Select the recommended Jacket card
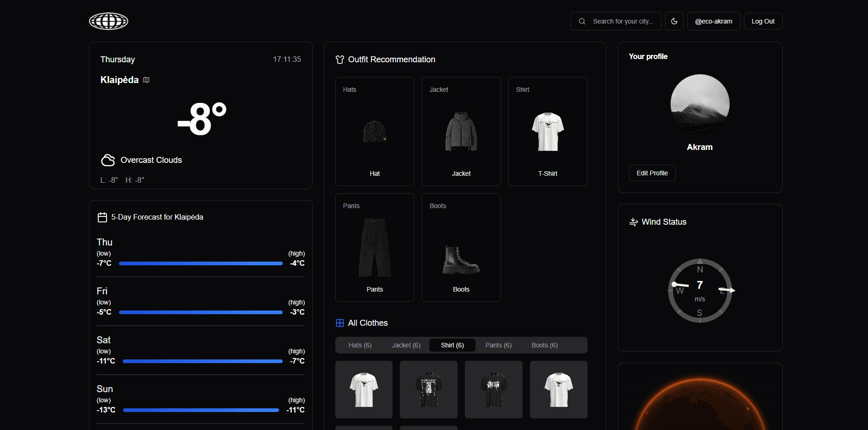Viewport: 868px width, 430px height. pos(461,131)
